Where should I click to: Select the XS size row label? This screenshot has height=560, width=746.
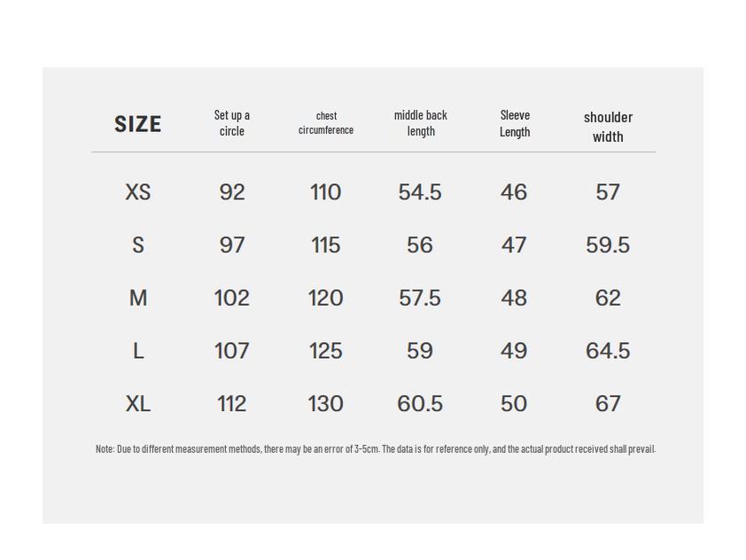(138, 192)
